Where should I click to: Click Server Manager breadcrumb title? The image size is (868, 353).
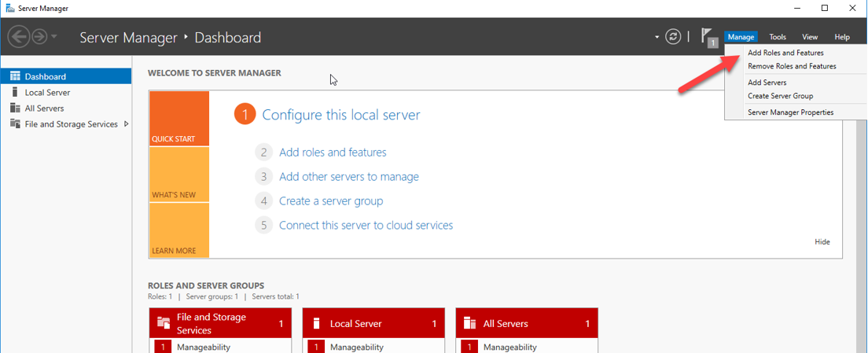tap(128, 38)
